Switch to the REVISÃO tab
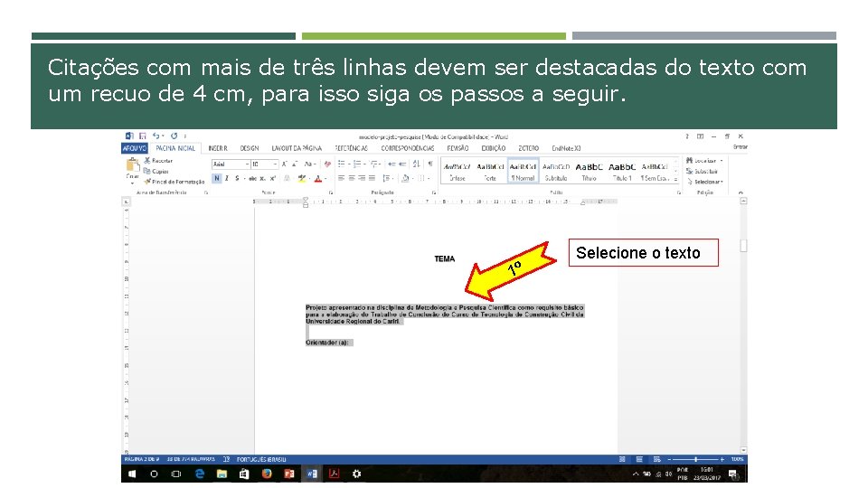The image size is (868, 488). click(458, 148)
